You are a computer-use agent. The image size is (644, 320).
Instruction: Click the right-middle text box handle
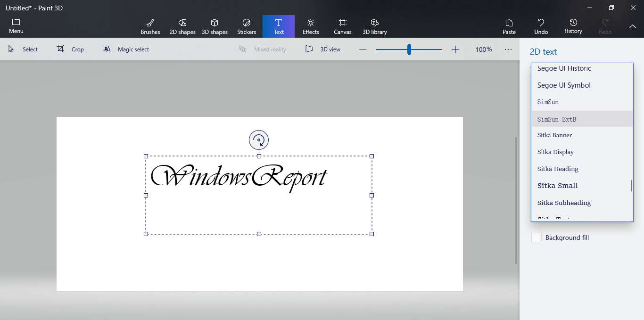pos(372,195)
